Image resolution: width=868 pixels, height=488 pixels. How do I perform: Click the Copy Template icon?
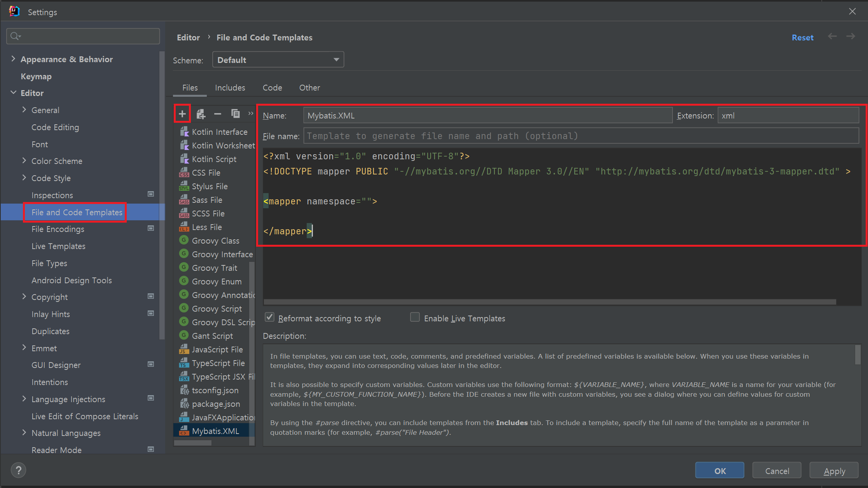coord(235,114)
